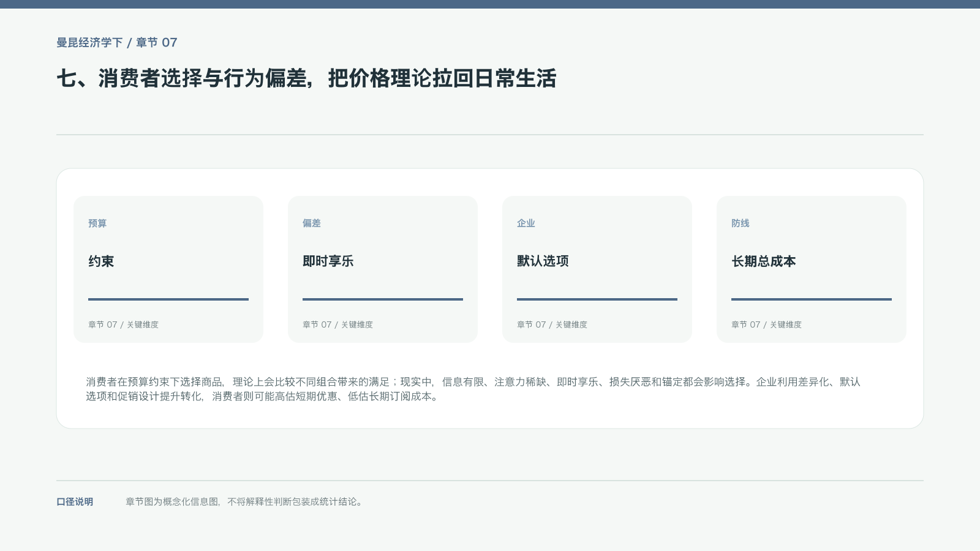Screen dimensions: 980x551
Task: Click the small "企业" card label
Action: 526,223
